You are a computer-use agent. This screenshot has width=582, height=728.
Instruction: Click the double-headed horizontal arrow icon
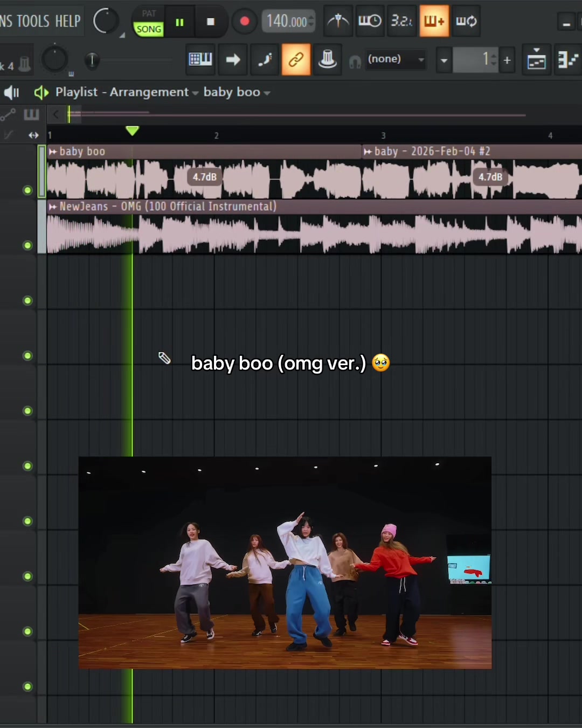pos(33,135)
